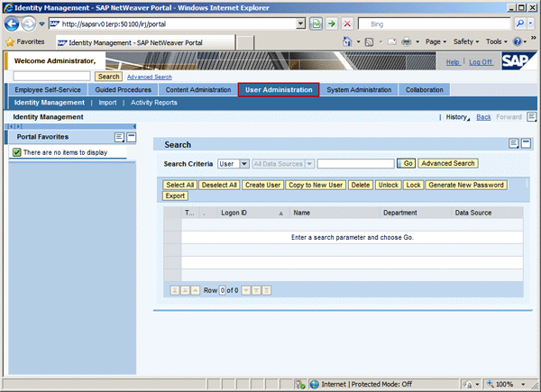541x392 pixels.
Task: Open Search panel options menu icon
Action: coord(514,143)
